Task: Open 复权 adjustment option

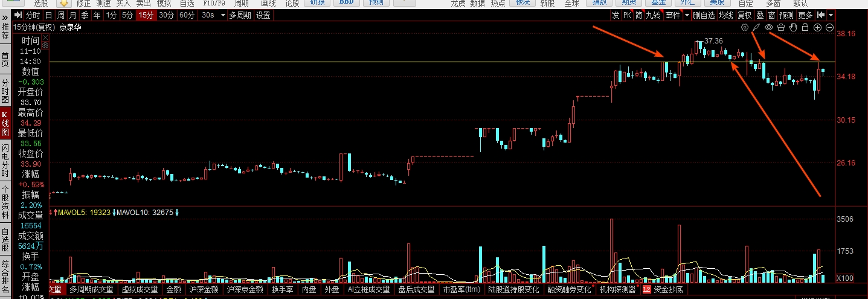Action: [745, 15]
